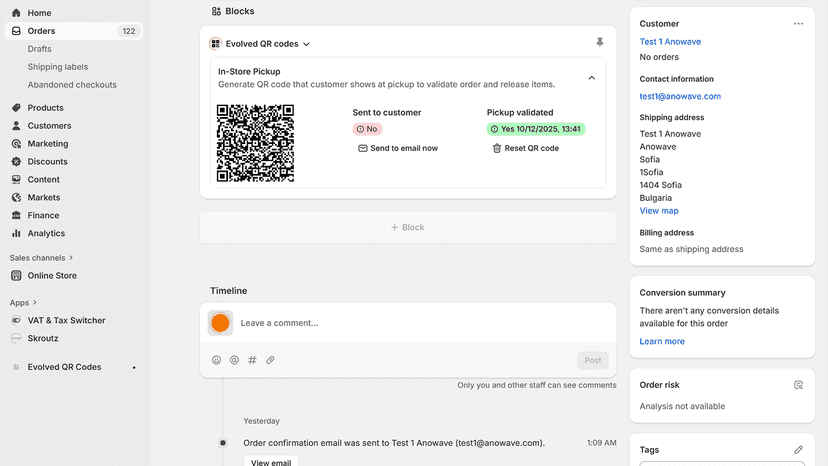Click the Markets globe icon
Screen dimensions: 828x466
pos(16,198)
